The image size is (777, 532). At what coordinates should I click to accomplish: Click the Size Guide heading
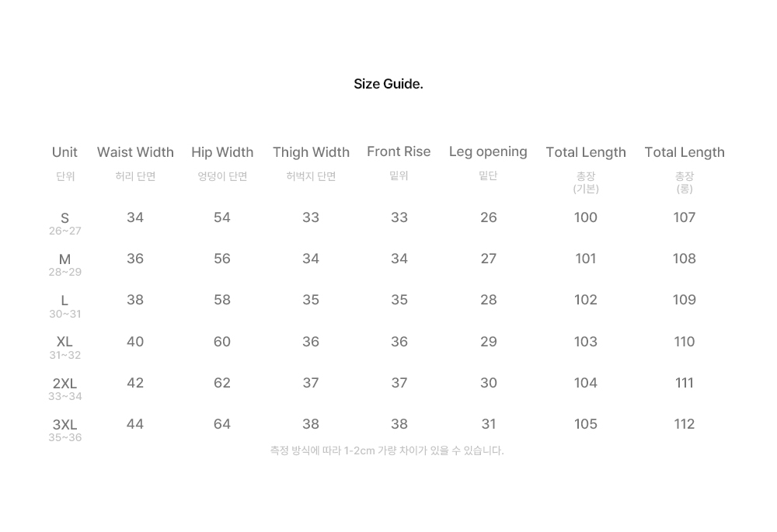tap(388, 84)
